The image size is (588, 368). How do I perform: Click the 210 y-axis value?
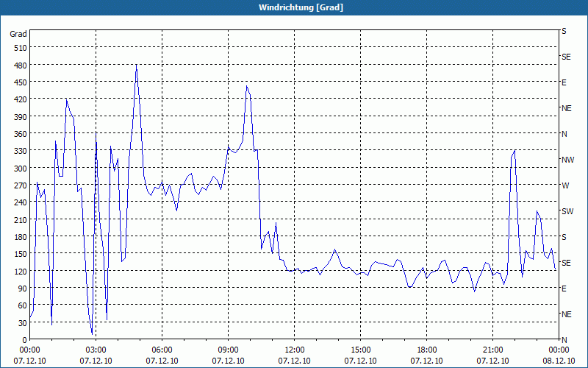(x=21, y=219)
